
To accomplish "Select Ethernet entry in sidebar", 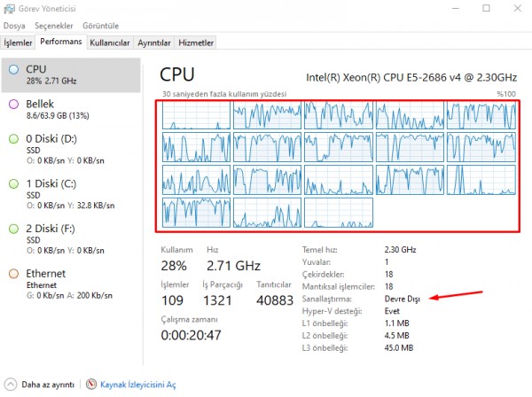I will coord(71,284).
